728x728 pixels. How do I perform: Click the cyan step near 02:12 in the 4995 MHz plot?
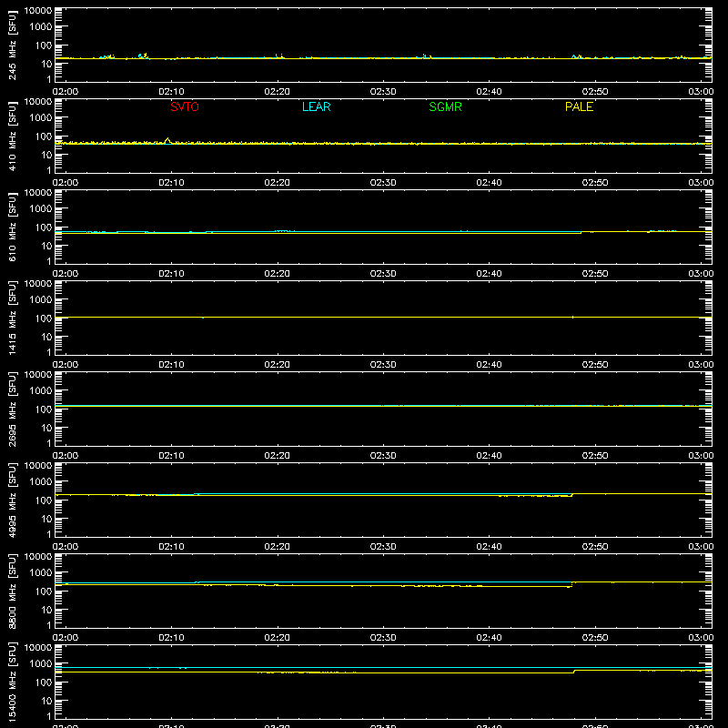point(195,494)
